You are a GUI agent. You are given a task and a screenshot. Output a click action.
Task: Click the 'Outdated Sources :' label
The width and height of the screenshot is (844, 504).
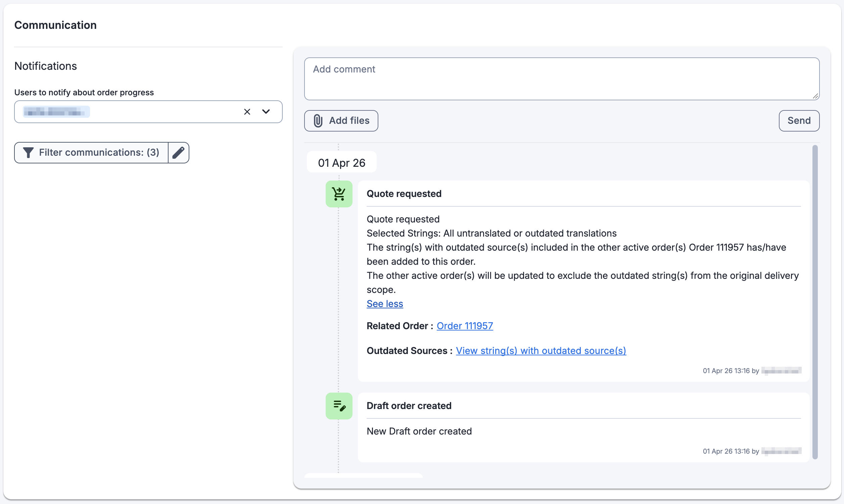[409, 351]
